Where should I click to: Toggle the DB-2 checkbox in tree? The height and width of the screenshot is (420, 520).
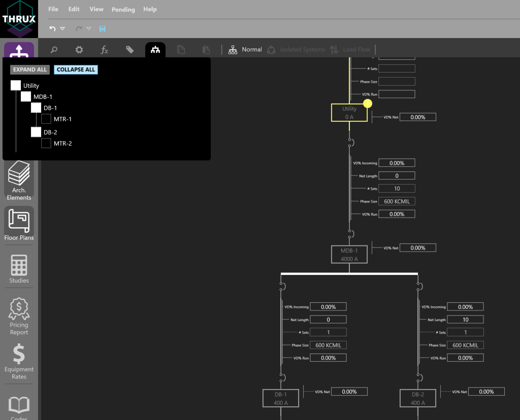pos(36,132)
